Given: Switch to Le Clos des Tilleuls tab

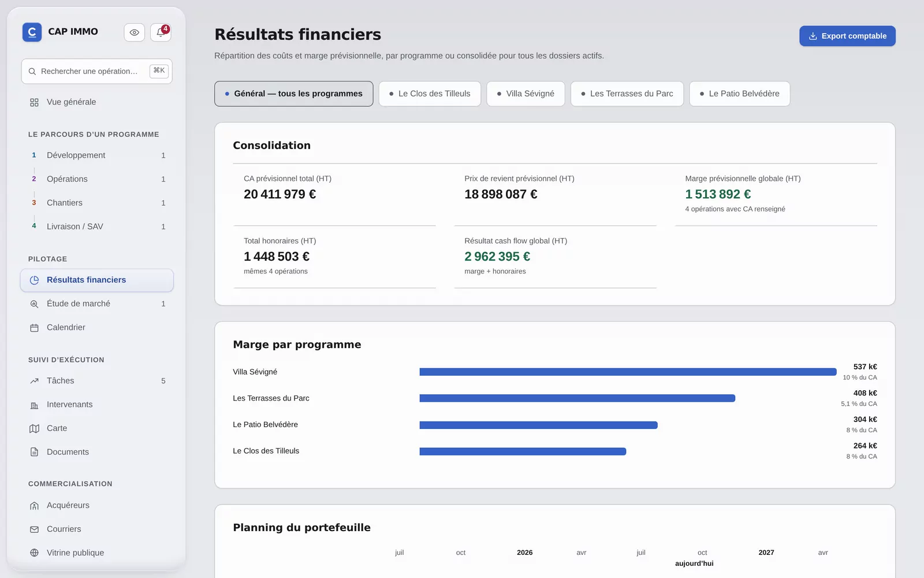Looking at the screenshot, I should tap(430, 94).
